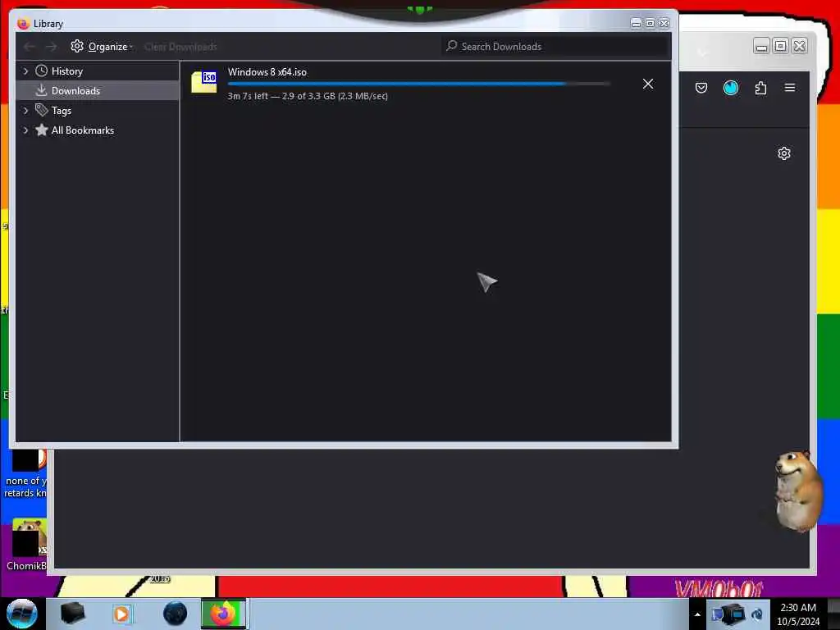The width and height of the screenshot is (840, 630).
Task: Click the History clock icon
Action: click(x=41, y=71)
